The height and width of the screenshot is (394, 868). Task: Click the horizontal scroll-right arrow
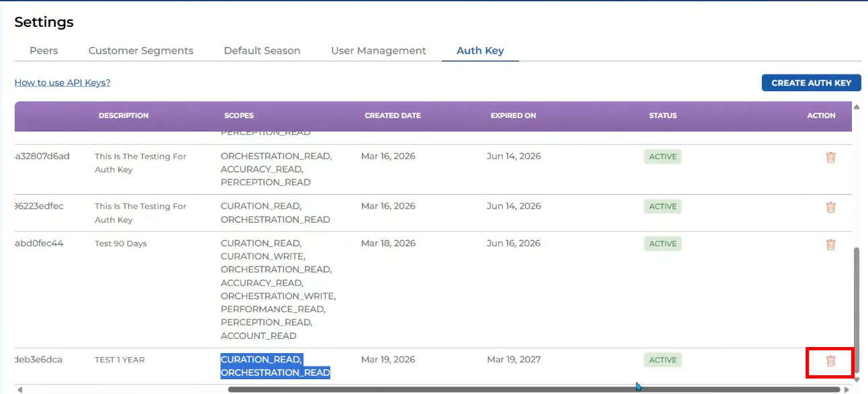(x=847, y=389)
